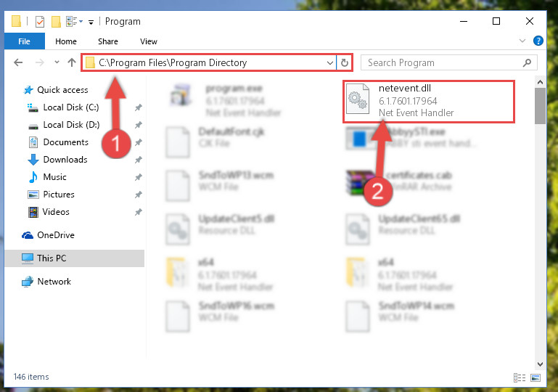
Task: Click the Properties quick access icon
Action: point(40,22)
